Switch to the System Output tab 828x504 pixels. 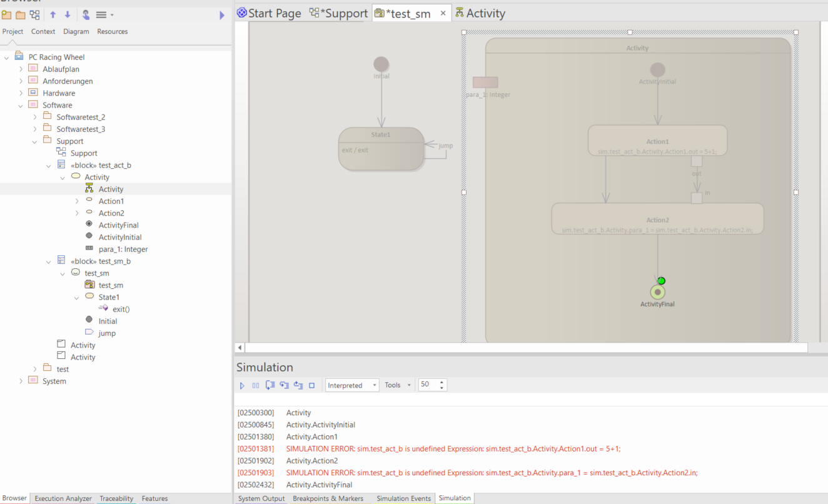(261, 498)
